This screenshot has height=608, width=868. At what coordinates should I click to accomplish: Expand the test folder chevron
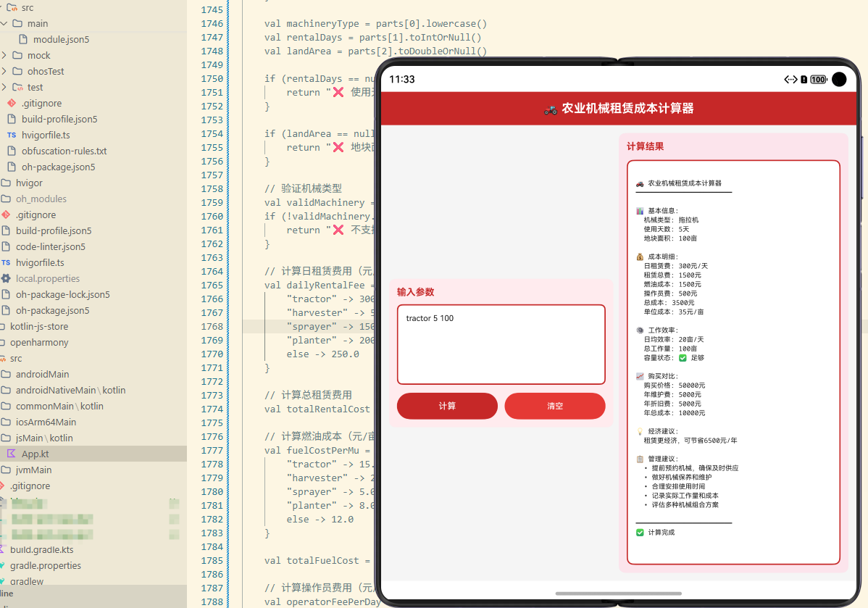4,88
